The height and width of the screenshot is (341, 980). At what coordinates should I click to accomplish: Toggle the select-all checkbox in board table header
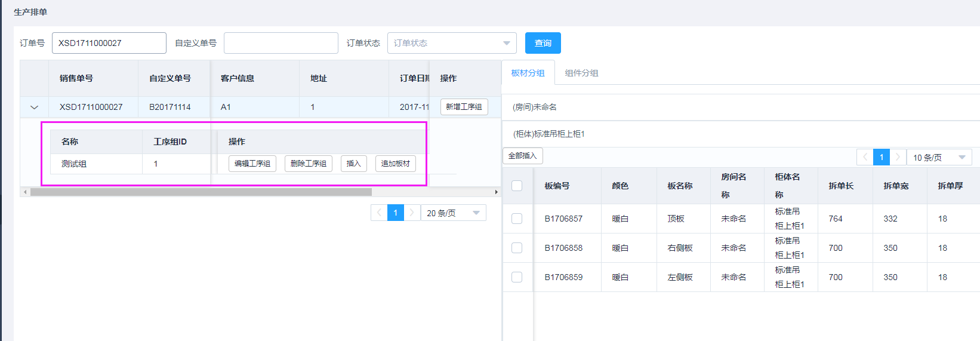pos(517,186)
